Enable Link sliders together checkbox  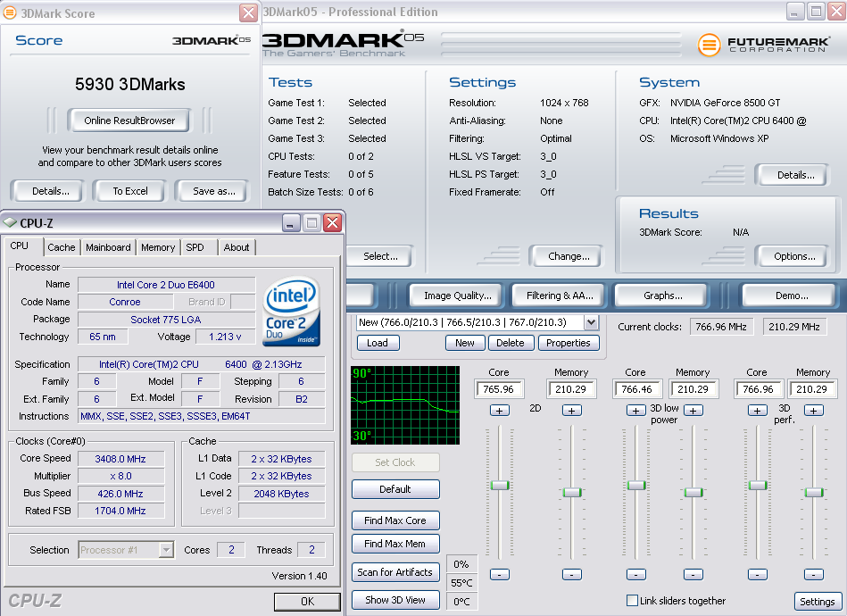[x=632, y=600]
